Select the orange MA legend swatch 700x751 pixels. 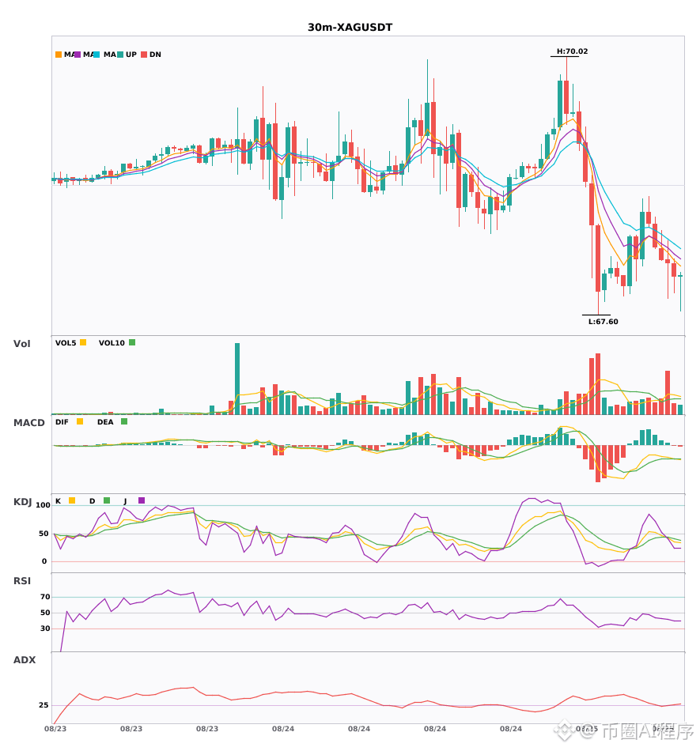click(59, 55)
